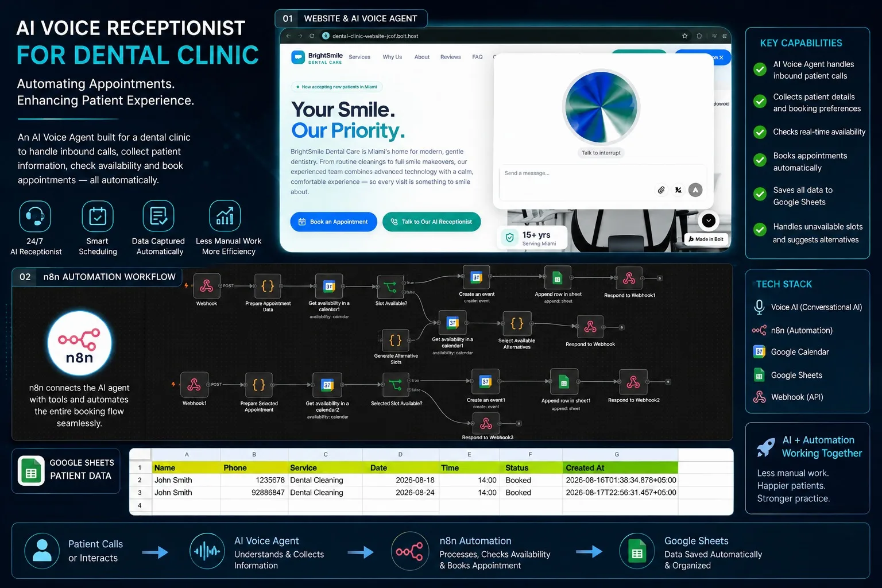Select the cell containing 1235678
The image size is (882, 588).
[x=254, y=480]
